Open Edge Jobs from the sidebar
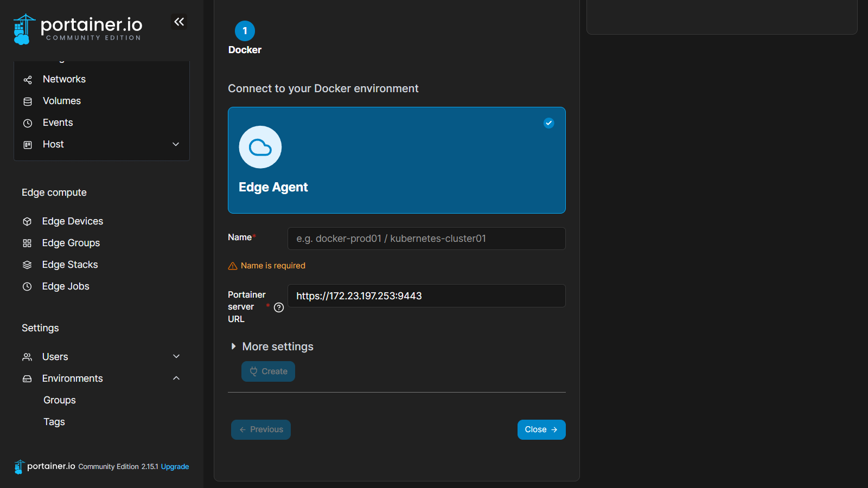 click(x=66, y=286)
